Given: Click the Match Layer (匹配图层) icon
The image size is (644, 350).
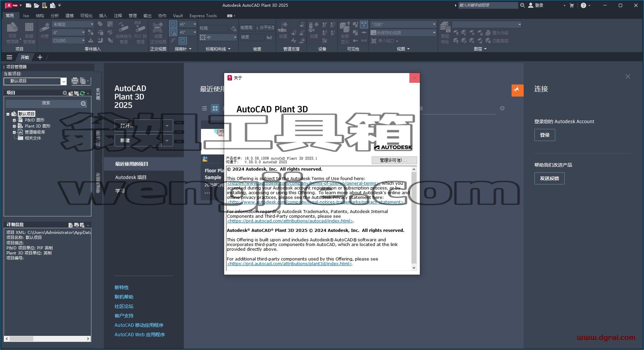Looking at the screenshot, I should click(488, 41).
